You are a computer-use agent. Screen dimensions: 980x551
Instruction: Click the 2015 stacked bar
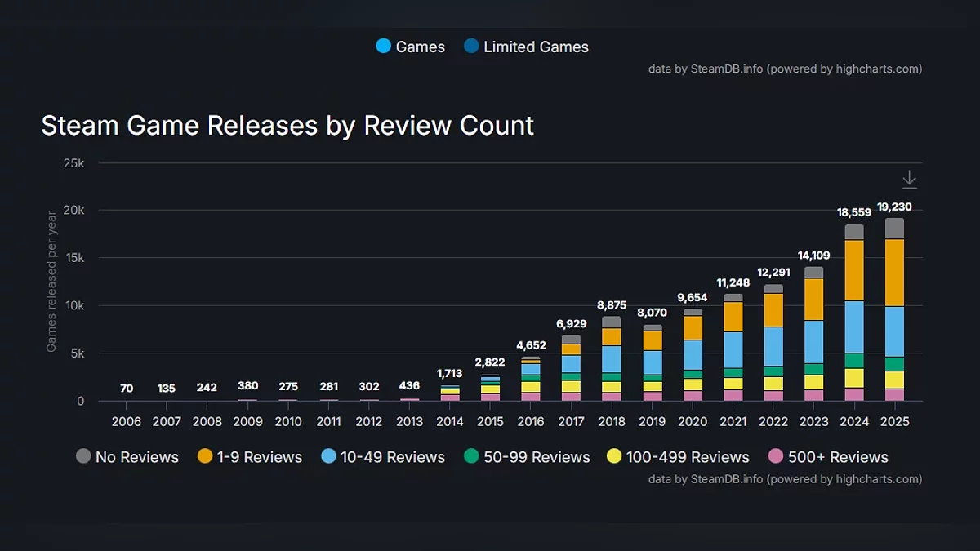point(491,388)
